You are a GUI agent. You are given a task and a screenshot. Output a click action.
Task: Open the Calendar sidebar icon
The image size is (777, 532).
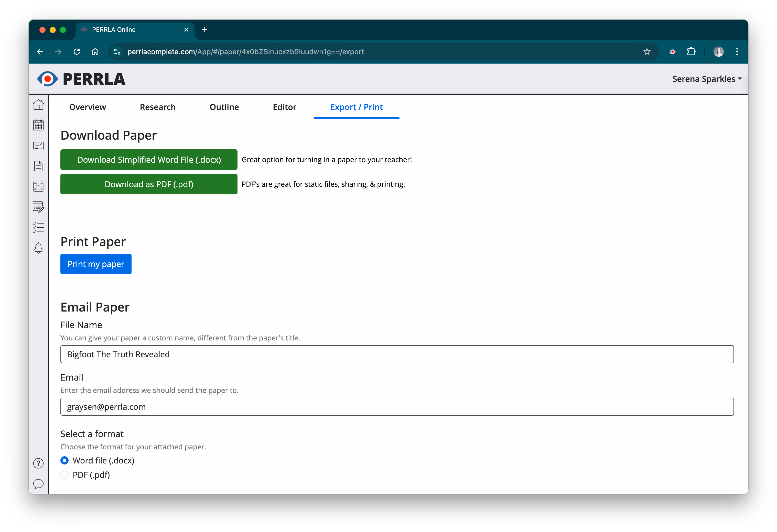coord(38,125)
